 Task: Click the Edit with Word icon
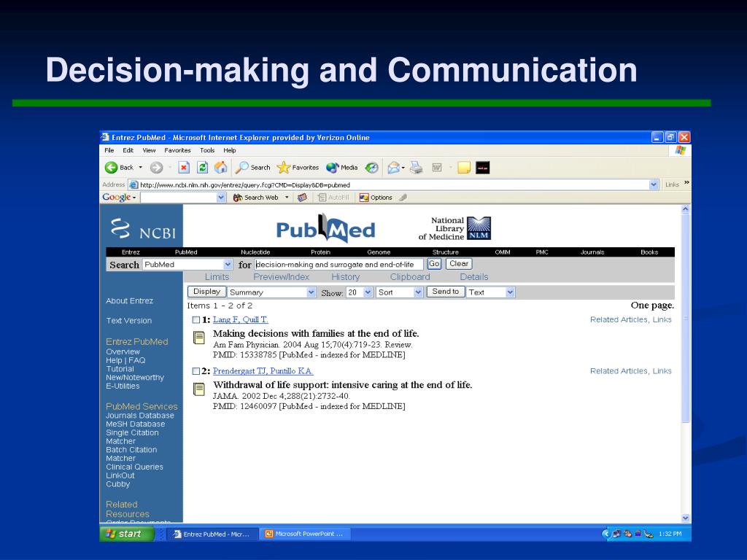point(437,168)
